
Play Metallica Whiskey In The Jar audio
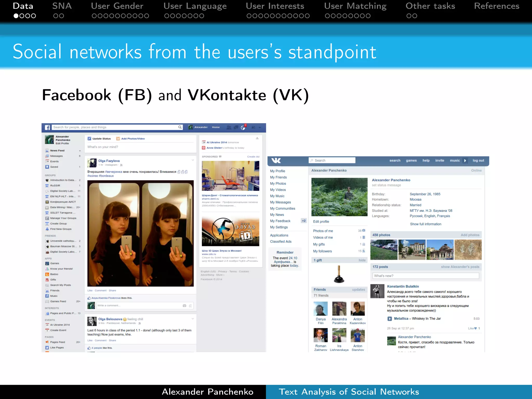point(390,319)
